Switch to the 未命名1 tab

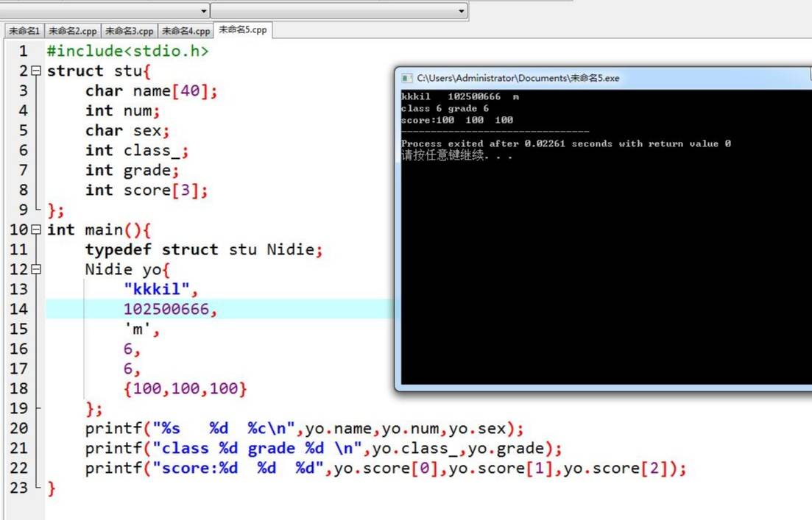[x=24, y=31]
